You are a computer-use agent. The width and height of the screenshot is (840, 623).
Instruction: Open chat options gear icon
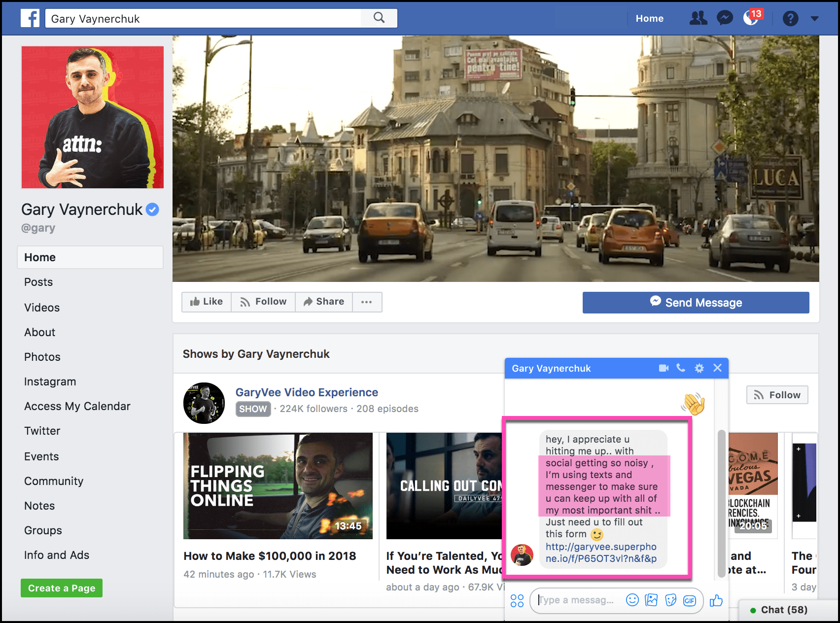(x=699, y=368)
